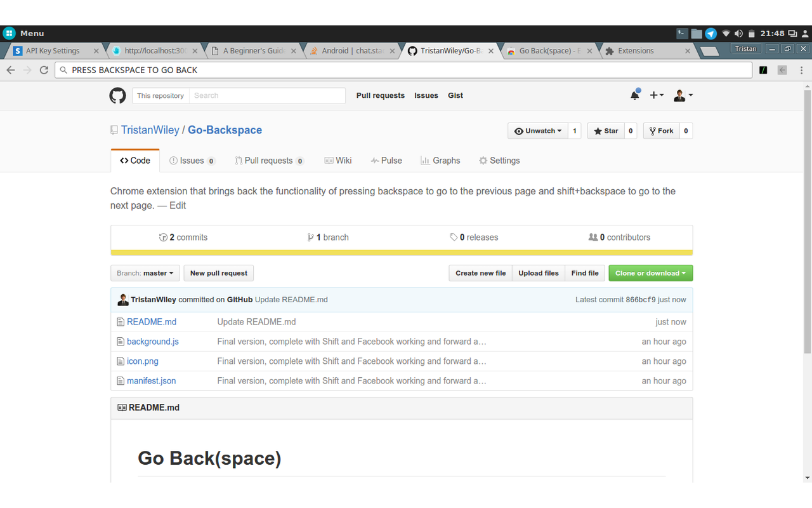Open the Pulse tab
812x508 pixels.
point(386,161)
